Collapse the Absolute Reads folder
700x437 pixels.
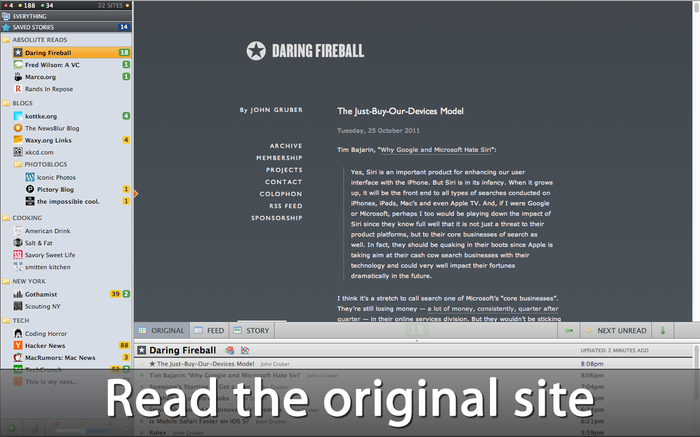7,40
